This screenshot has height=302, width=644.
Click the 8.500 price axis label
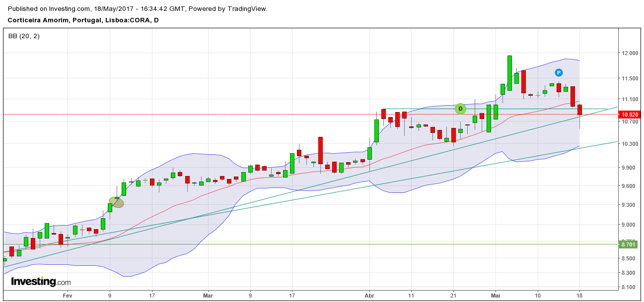click(630, 258)
